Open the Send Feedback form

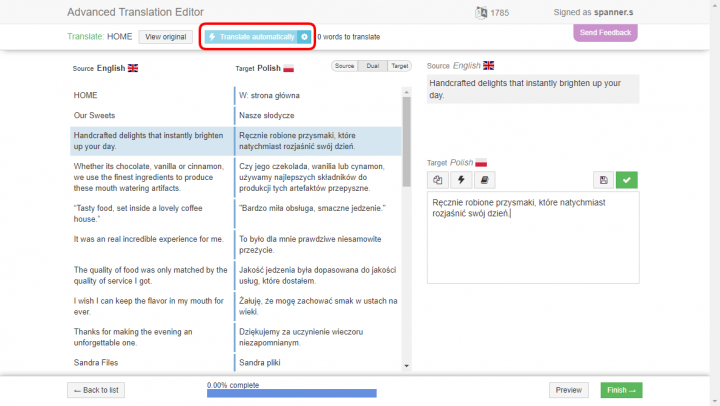click(605, 33)
